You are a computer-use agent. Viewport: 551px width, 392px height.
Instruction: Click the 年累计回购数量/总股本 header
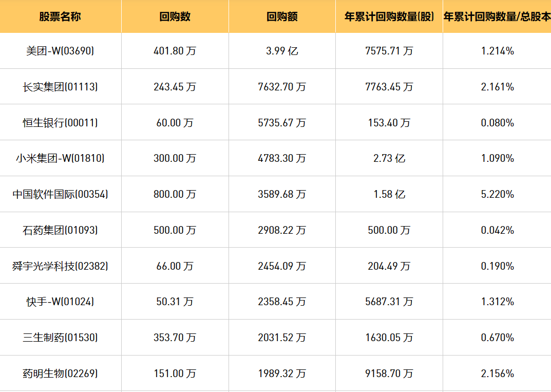[x=497, y=16]
